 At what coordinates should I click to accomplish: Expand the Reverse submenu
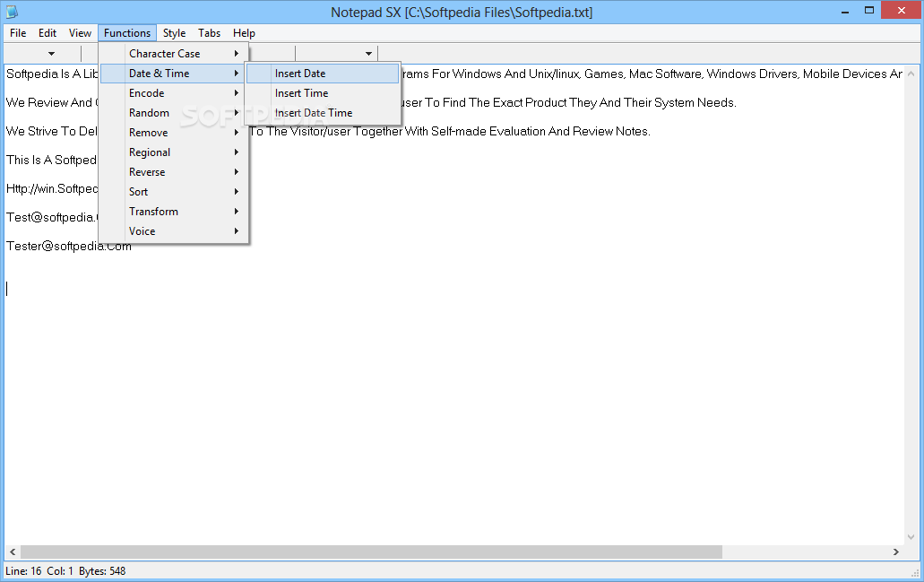[173, 172]
